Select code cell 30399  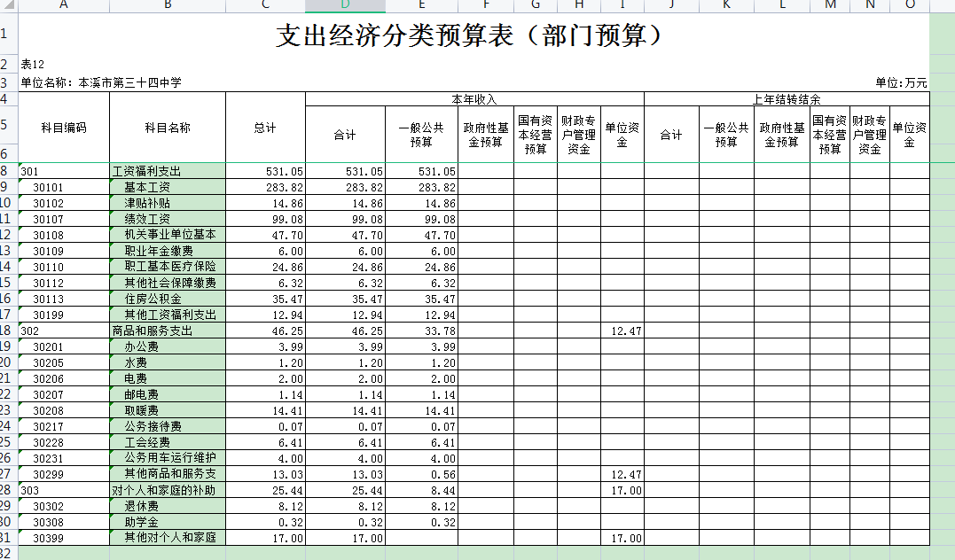[x=64, y=538]
